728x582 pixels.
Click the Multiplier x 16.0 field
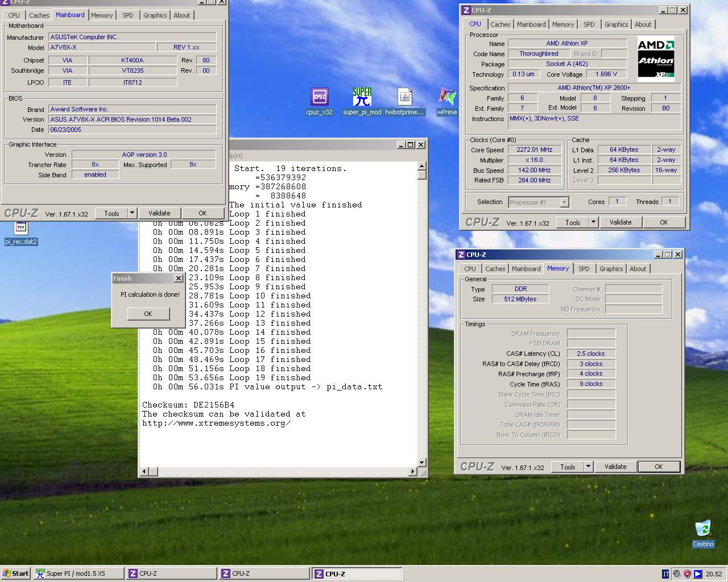(535, 160)
